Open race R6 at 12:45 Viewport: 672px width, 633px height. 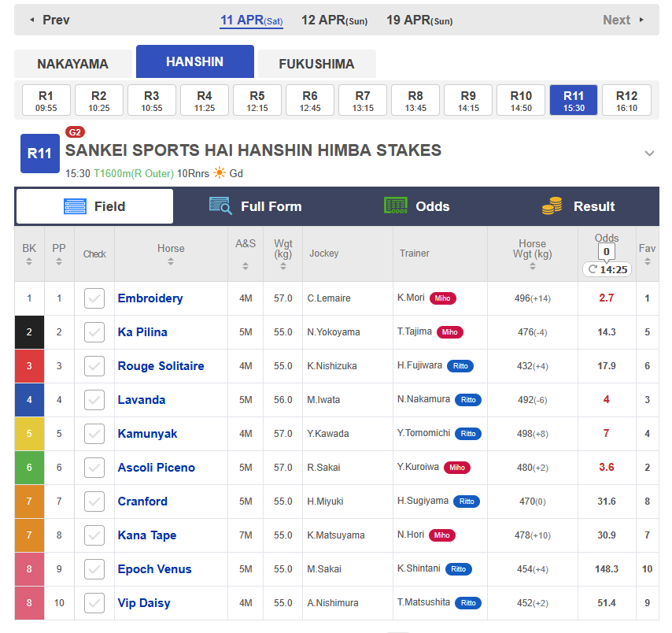[310, 100]
